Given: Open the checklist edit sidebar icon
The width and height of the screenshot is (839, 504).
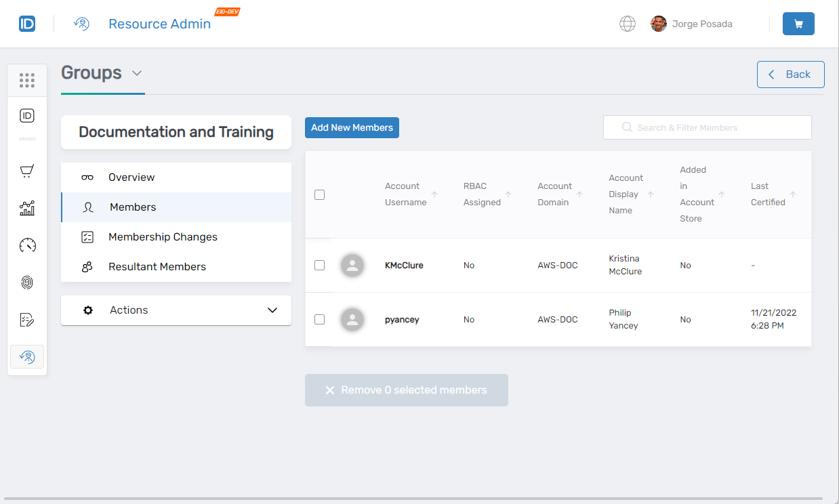Looking at the screenshot, I should pos(27,320).
